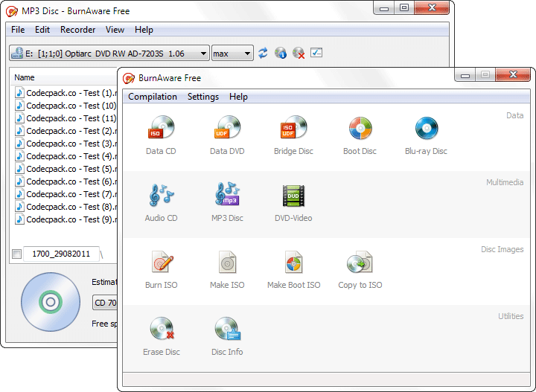Open the Blu-ray Disc tool
Image resolution: width=536 pixels, height=392 pixels.
point(426,135)
